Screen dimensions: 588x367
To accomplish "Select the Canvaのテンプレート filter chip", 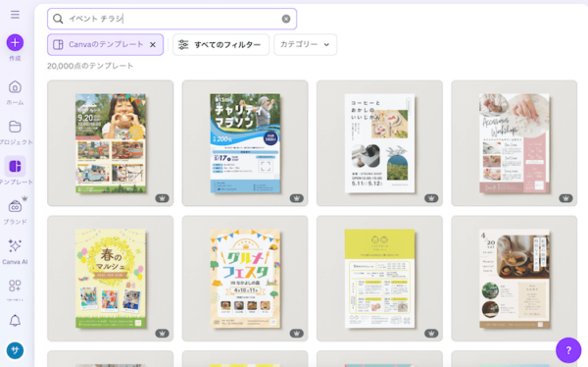I will [x=105, y=45].
